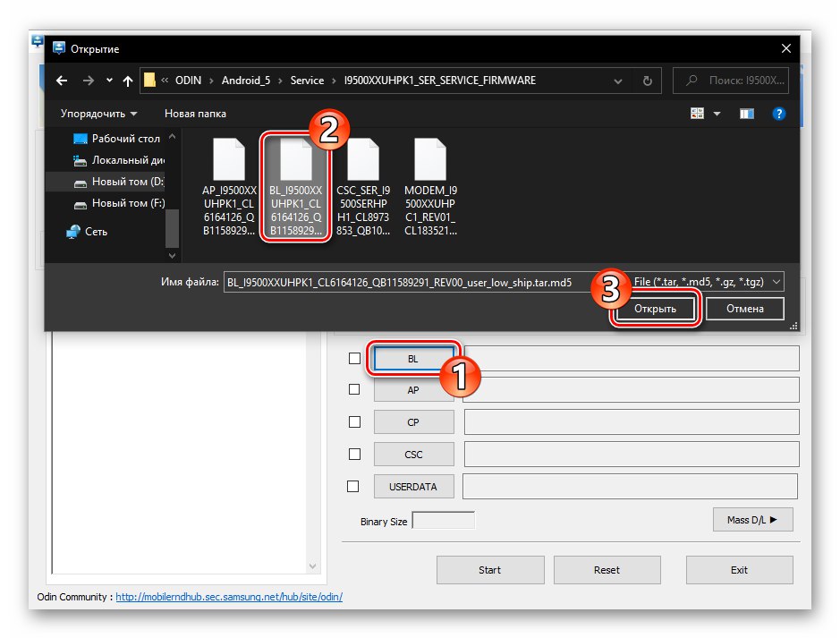Open help with the question mark icon
Viewport: 840px width, 638px height.
click(x=779, y=114)
